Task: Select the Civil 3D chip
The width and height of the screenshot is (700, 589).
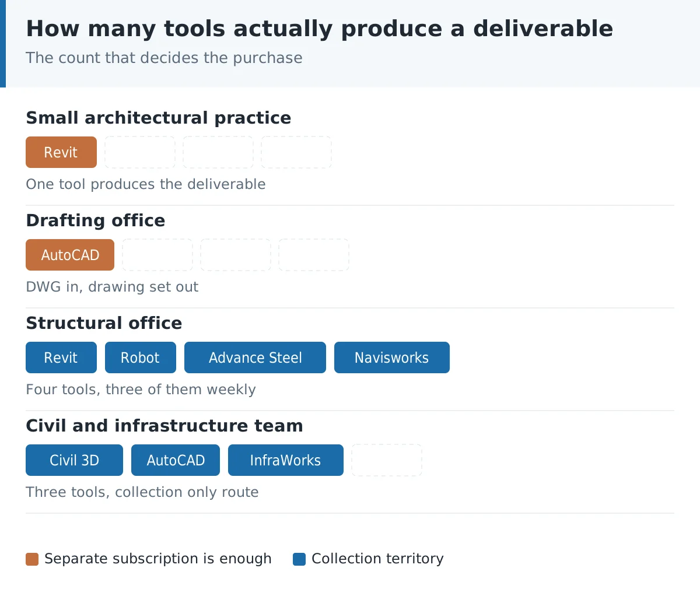Action: 74,460
